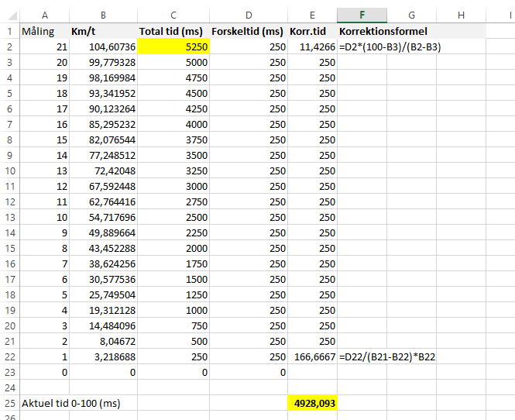The height and width of the screenshot is (420, 515).
Task: Click the 'Måling' header cell
Action: coord(45,31)
